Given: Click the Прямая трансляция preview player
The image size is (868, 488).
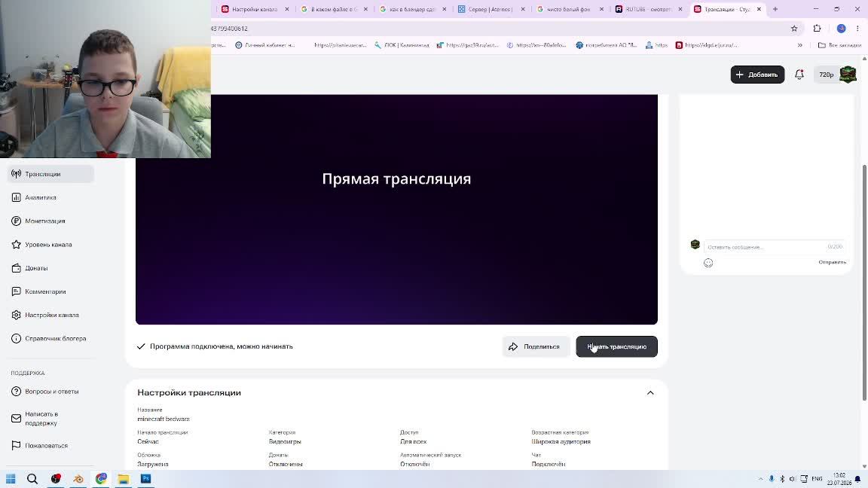Looking at the screenshot, I should (x=396, y=209).
